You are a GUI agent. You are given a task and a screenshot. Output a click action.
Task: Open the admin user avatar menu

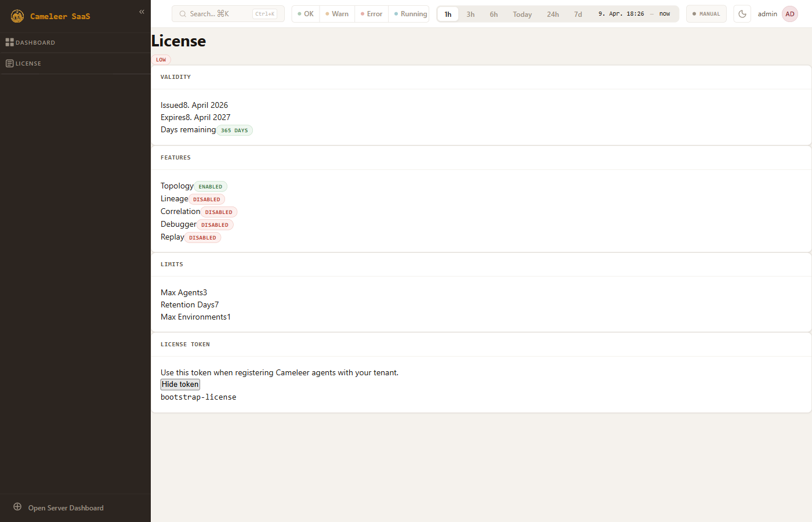click(x=789, y=14)
